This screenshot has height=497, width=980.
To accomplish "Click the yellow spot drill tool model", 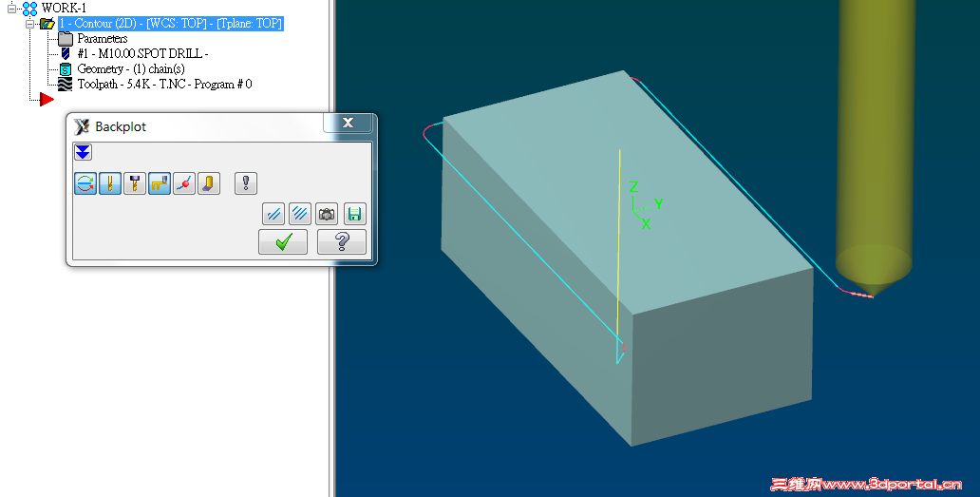I will (x=874, y=147).
